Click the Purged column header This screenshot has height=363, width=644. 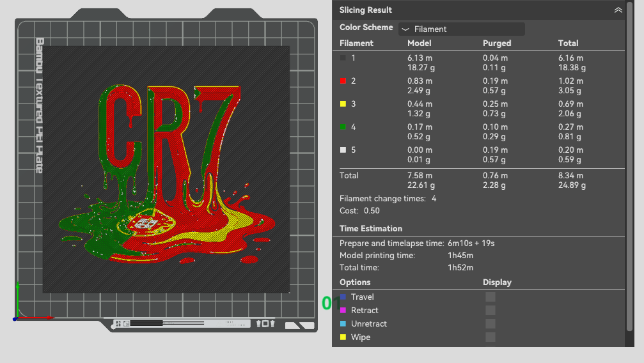coord(497,43)
